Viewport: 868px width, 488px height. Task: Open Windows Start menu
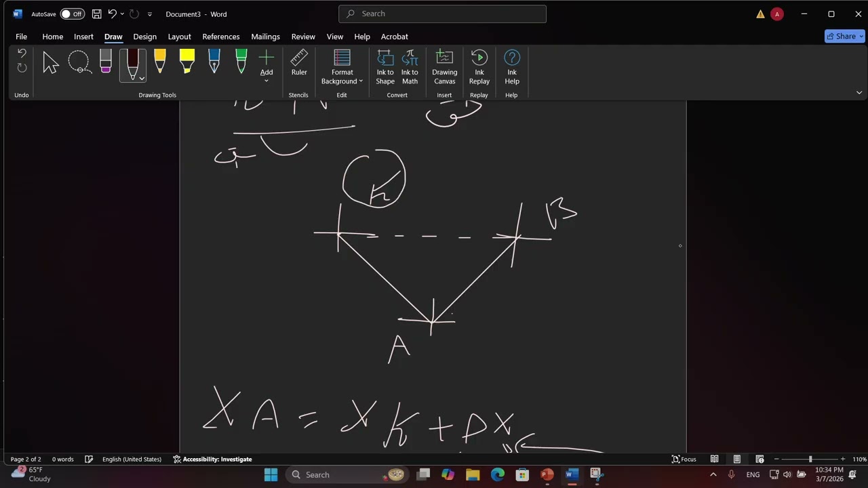click(271, 474)
